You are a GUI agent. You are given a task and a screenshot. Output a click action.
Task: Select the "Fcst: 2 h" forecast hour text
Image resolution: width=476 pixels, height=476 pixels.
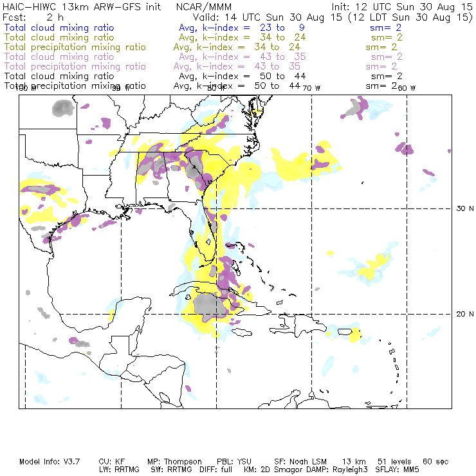tap(33, 17)
